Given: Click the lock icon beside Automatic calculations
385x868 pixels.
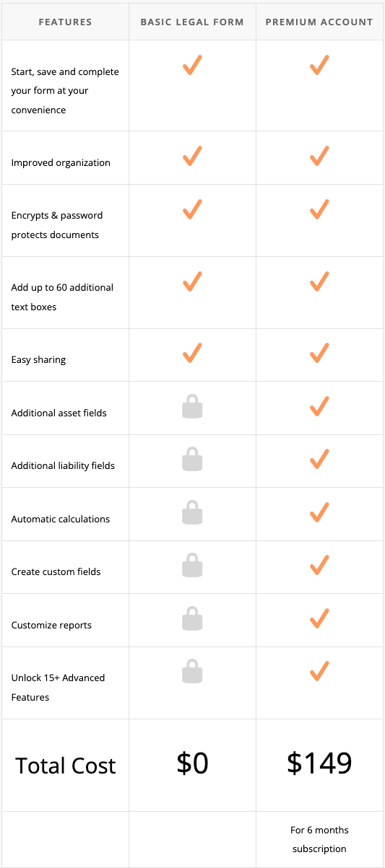Looking at the screenshot, I should click(x=192, y=512).
